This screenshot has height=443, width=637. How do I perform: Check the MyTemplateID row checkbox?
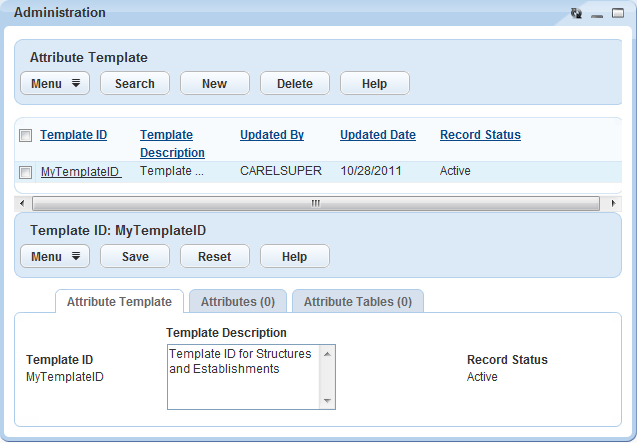(x=26, y=172)
